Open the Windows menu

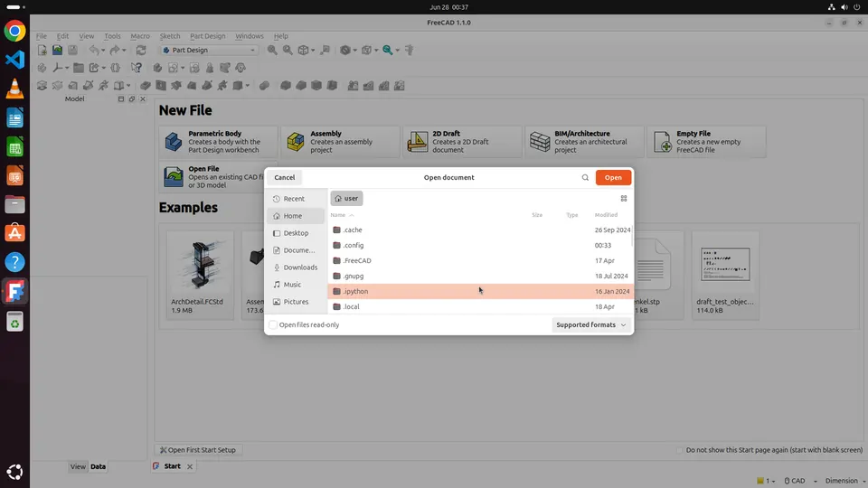point(250,36)
